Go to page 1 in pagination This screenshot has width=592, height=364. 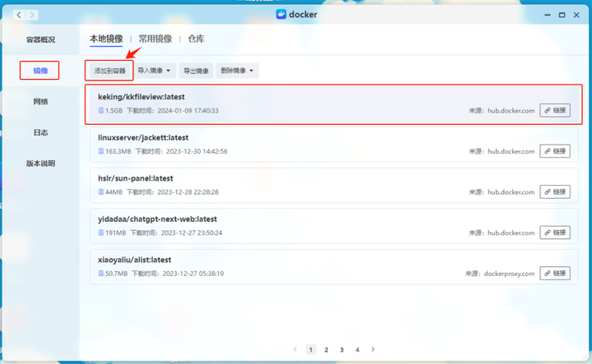pos(311,350)
